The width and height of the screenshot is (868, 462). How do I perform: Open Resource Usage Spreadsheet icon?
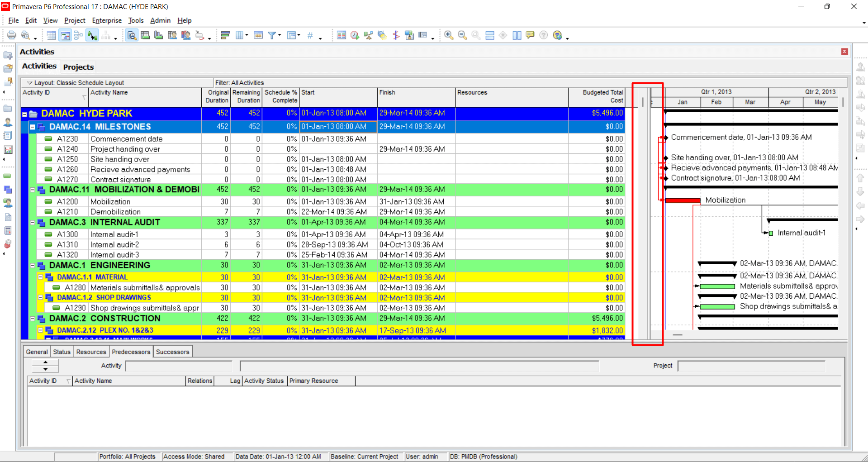[x=172, y=35]
